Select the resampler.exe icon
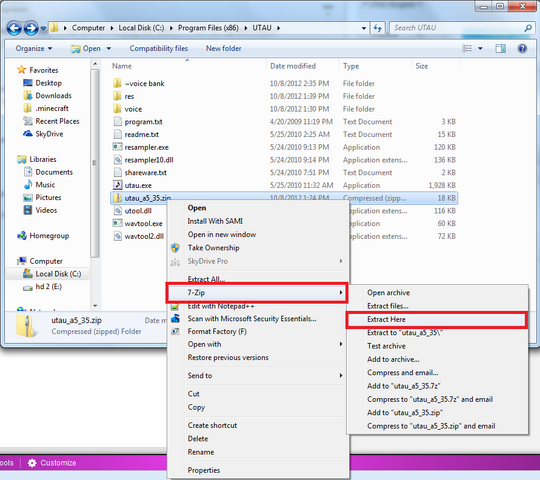Screen dimensions: 540x480 [x=117, y=147]
